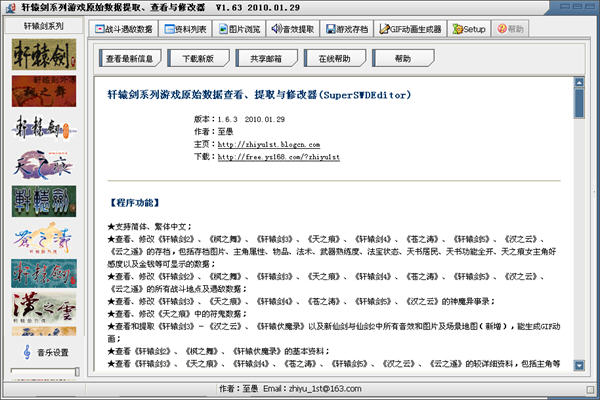This screenshot has height=400, width=600.
Task: Adjust the music volume slider handle
Action: coord(77,372)
